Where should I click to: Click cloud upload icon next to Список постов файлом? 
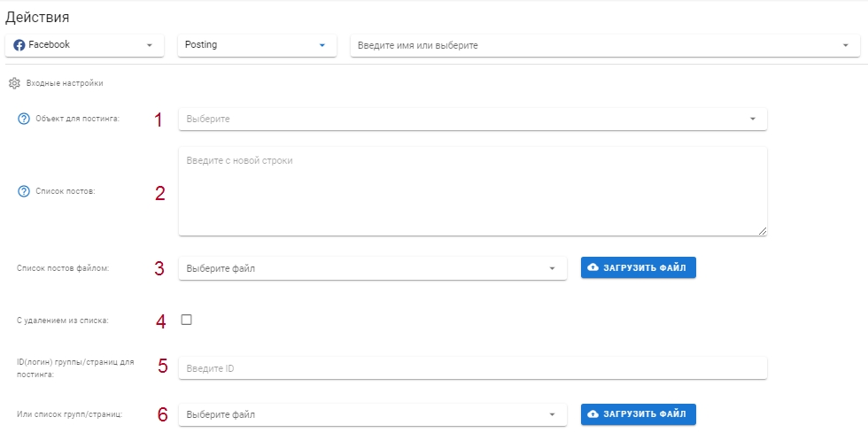(x=593, y=267)
